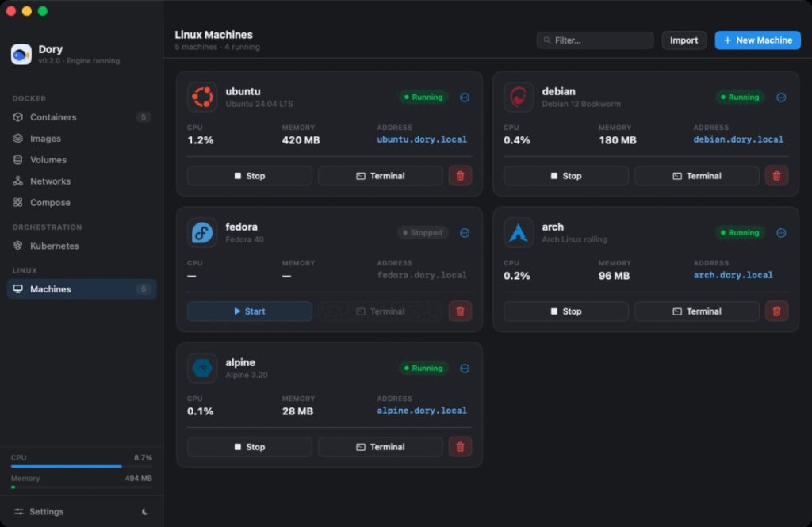
Task: Click the debian swirl logo icon
Action: (x=519, y=97)
